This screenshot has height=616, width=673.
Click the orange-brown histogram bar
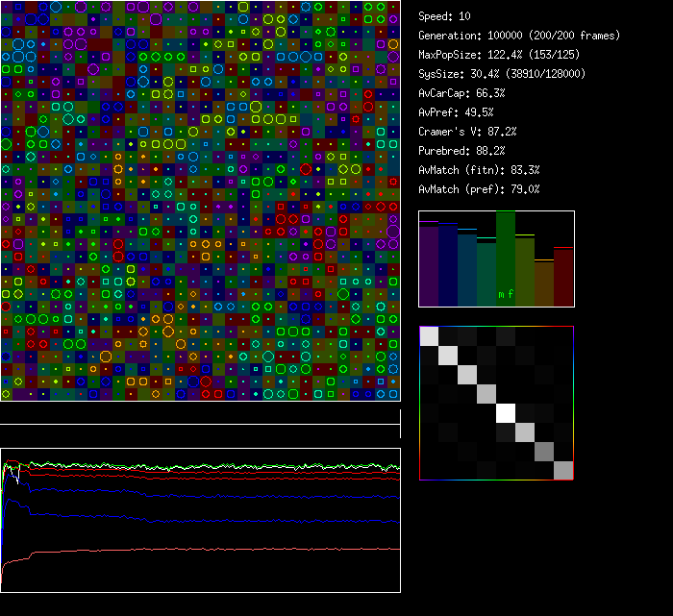pyautogui.click(x=544, y=283)
